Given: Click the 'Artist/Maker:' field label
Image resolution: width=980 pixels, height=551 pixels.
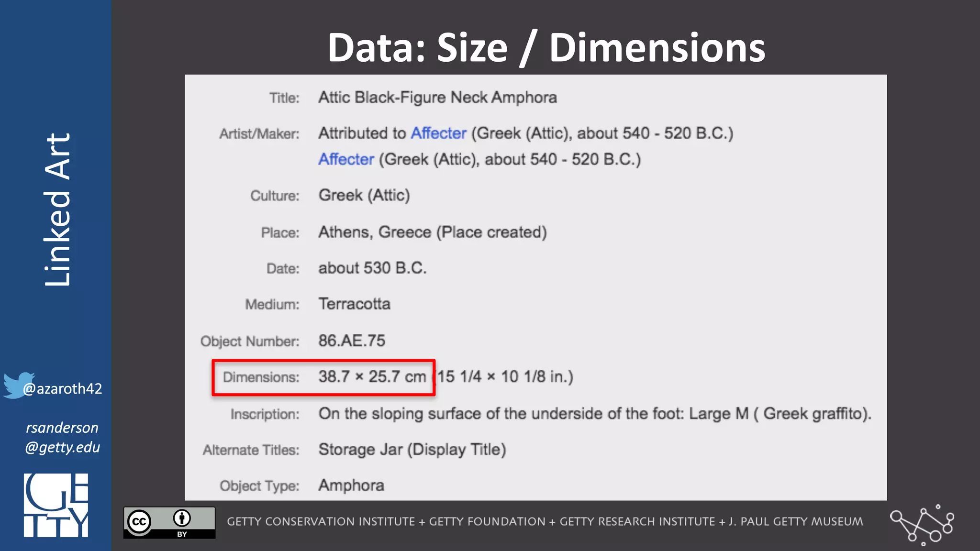Looking at the screenshot, I should click(x=259, y=134).
